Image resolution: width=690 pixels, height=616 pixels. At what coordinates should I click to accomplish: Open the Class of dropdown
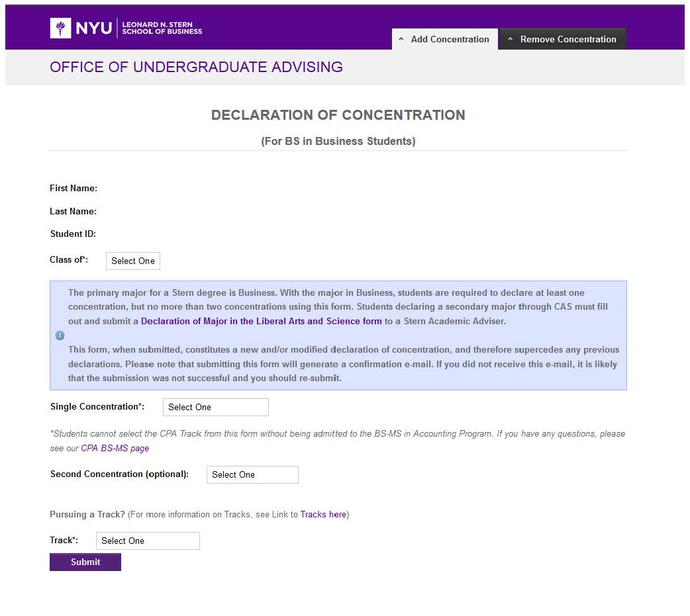132,261
